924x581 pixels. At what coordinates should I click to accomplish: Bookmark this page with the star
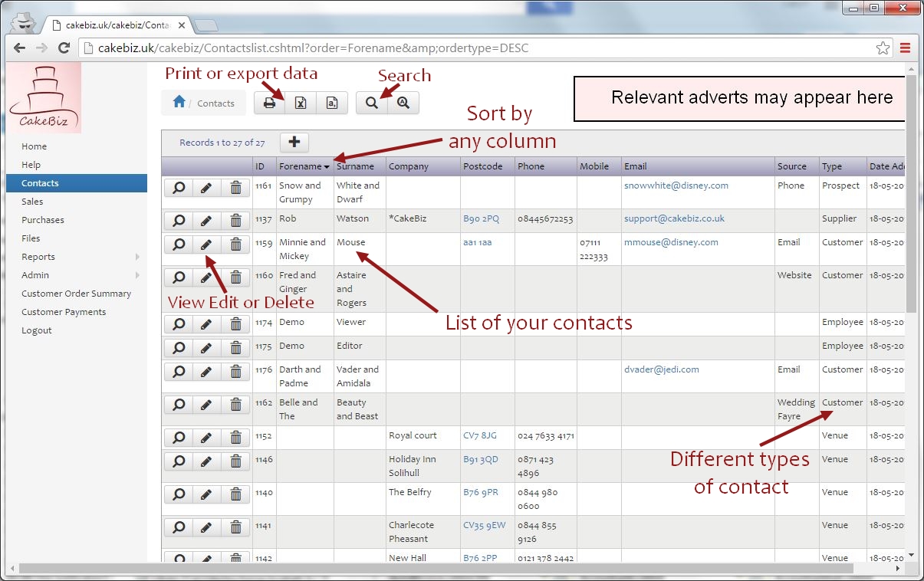[882, 47]
